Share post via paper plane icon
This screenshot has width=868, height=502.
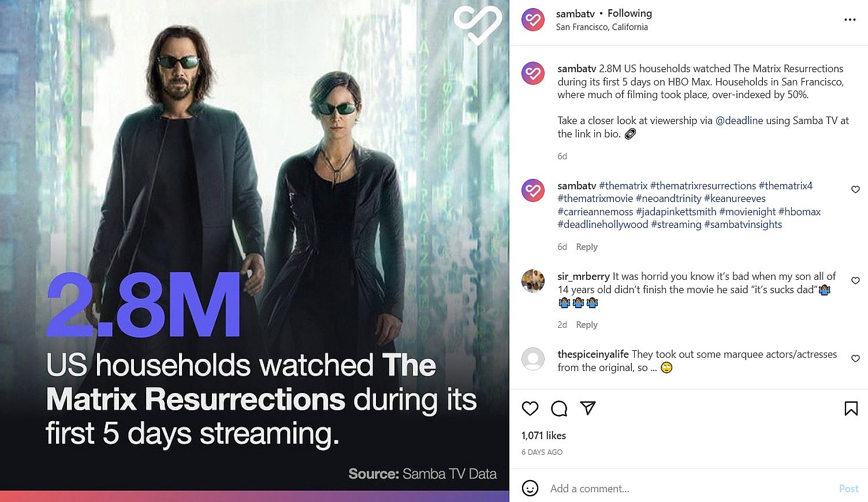point(588,408)
